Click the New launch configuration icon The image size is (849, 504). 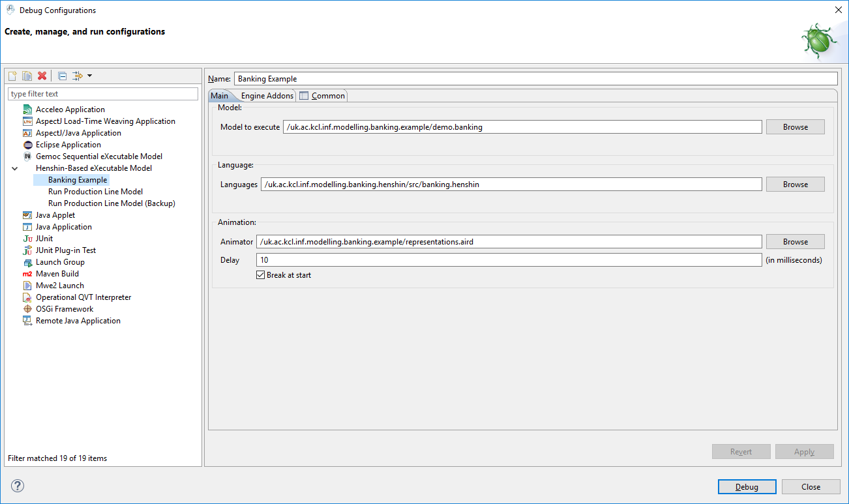pos(12,76)
